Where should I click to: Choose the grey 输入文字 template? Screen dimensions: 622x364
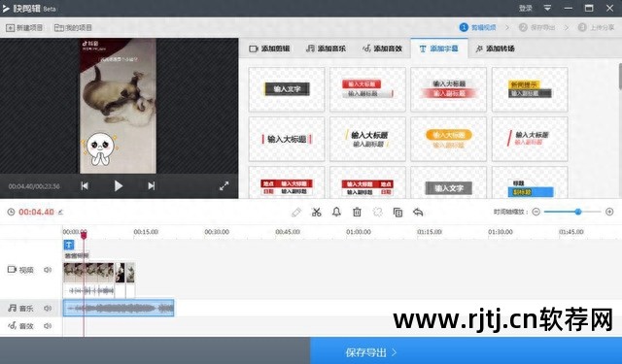(x=449, y=182)
